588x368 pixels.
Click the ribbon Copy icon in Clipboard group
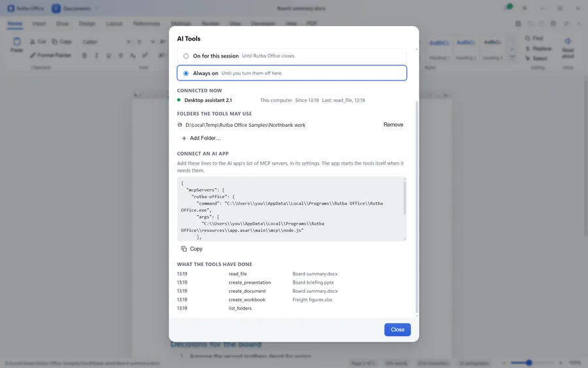[55, 42]
